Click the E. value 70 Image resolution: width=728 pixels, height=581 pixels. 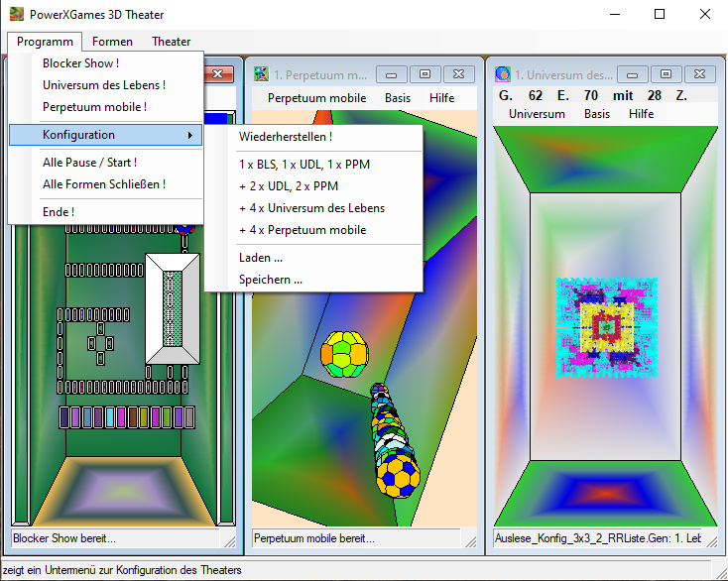pyautogui.click(x=590, y=95)
